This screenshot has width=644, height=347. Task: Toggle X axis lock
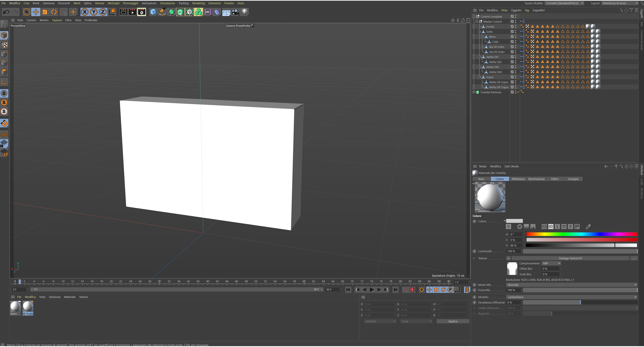85,12
